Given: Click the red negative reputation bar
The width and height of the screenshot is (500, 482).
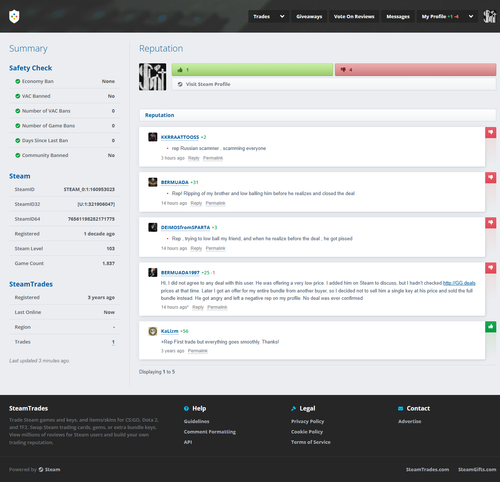Looking at the screenshot, I should pyautogui.click(x=415, y=70).
